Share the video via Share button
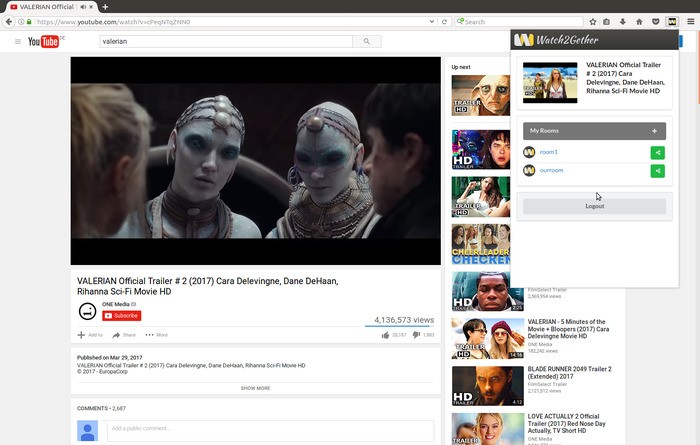The image size is (700, 445). (x=124, y=335)
